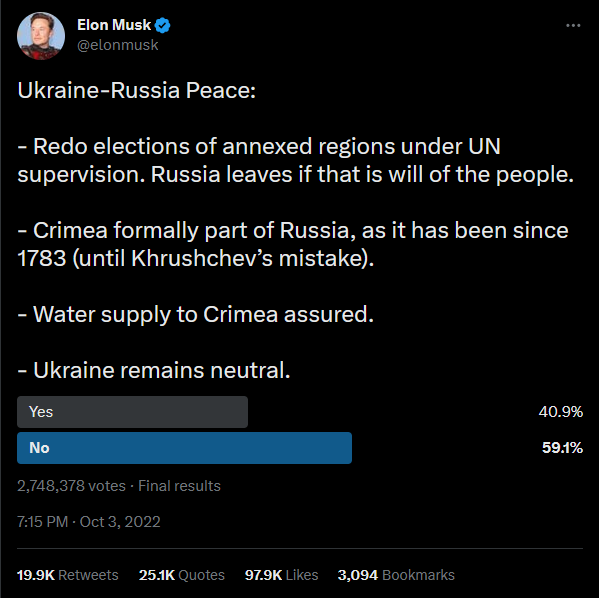Click the Ukraine remains neutral line
This screenshot has height=598, width=599.
coord(154,370)
